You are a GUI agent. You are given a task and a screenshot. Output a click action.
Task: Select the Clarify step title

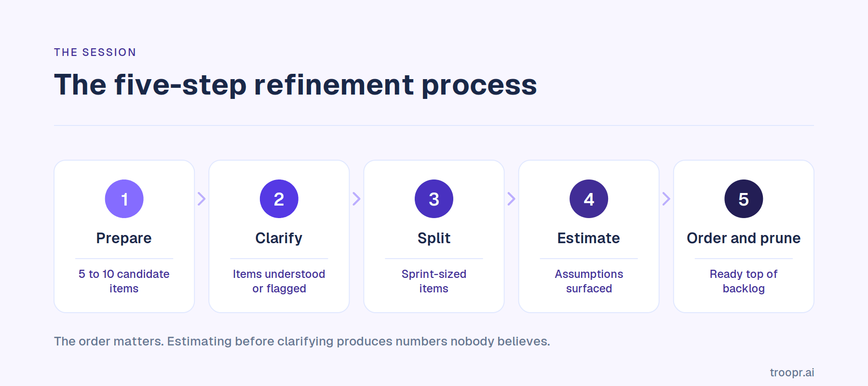[x=279, y=238]
